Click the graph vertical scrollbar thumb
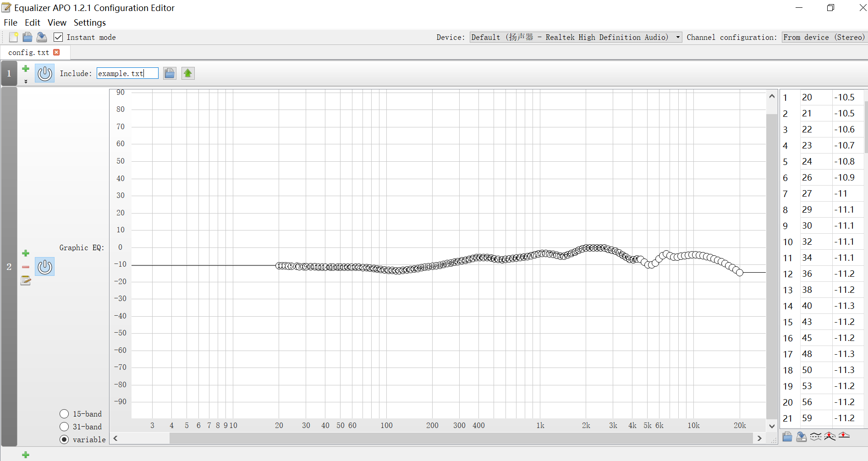This screenshot has height=461, width=868. tap(772, 266)
